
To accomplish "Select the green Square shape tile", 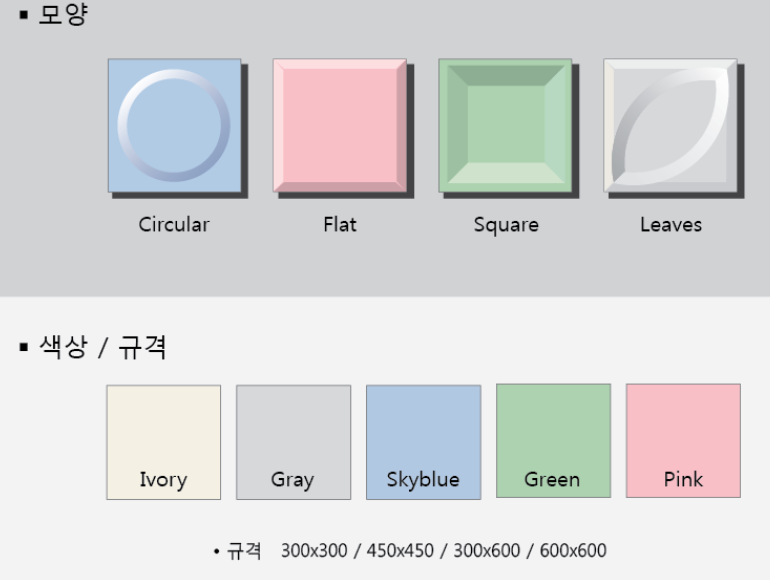I will pos(505,126).
